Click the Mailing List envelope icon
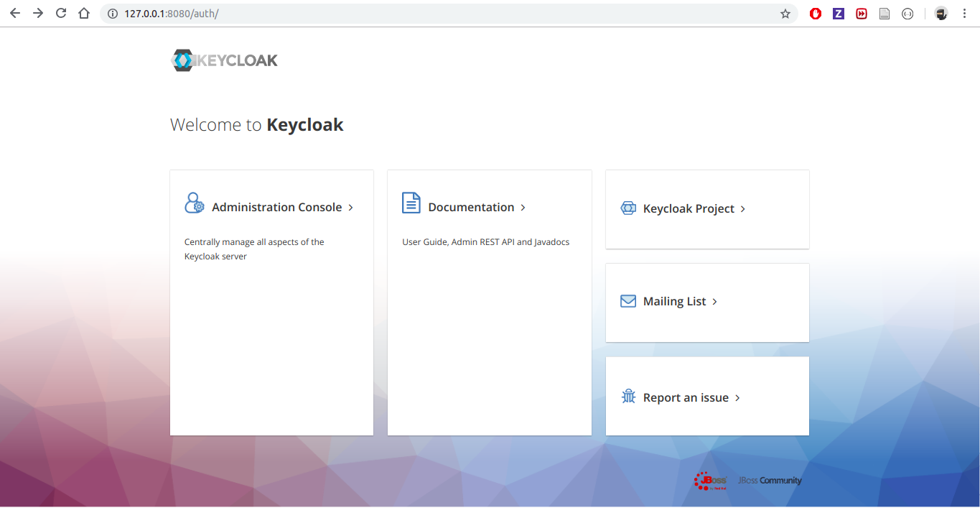Screen dimensions: 980x508 click(x=628, y=301)
